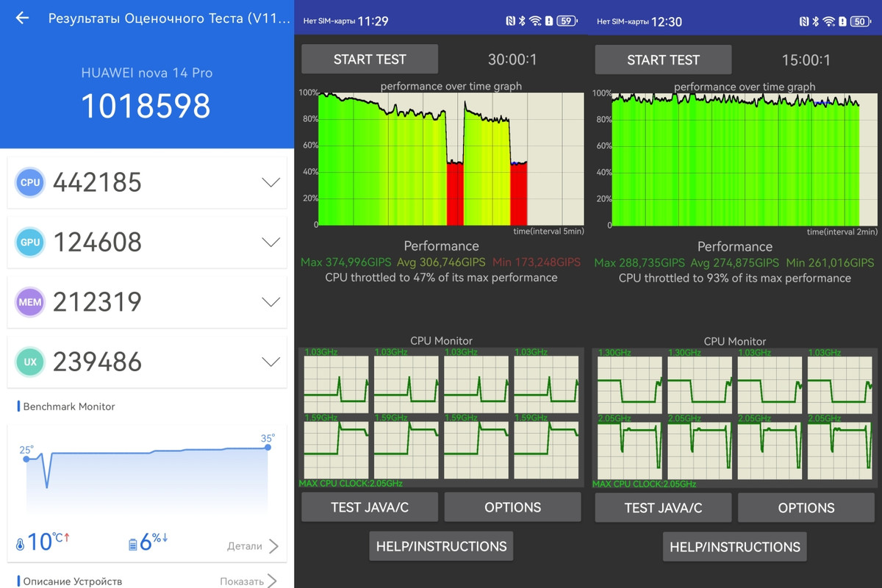The image size is (882, 588).
Task: Tap the CPU throttled to 93% text
Action: [735, 278]
